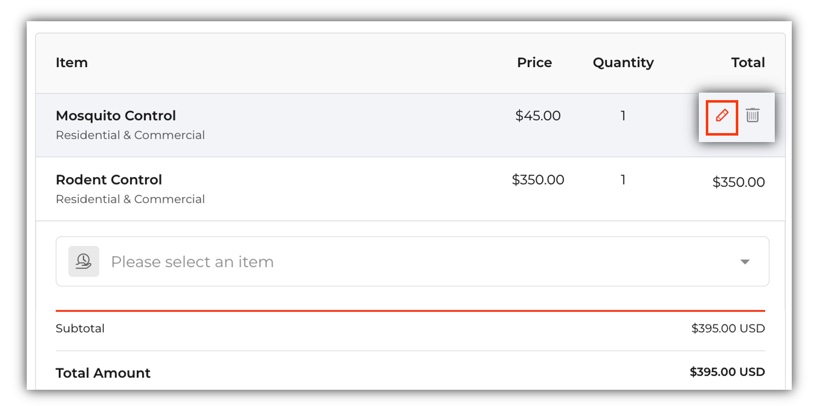822x406 pixels.
Task: Select the Rodent Control item name
Action: 109,180
